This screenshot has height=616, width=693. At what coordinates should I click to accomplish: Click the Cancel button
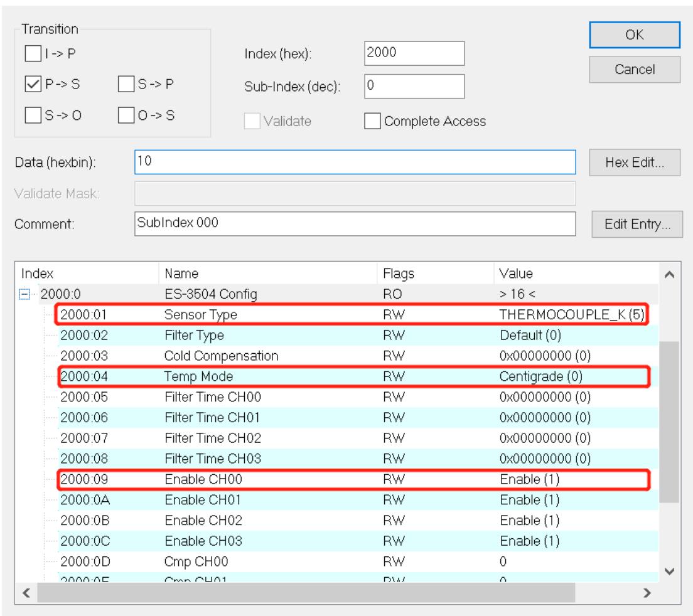635,70
